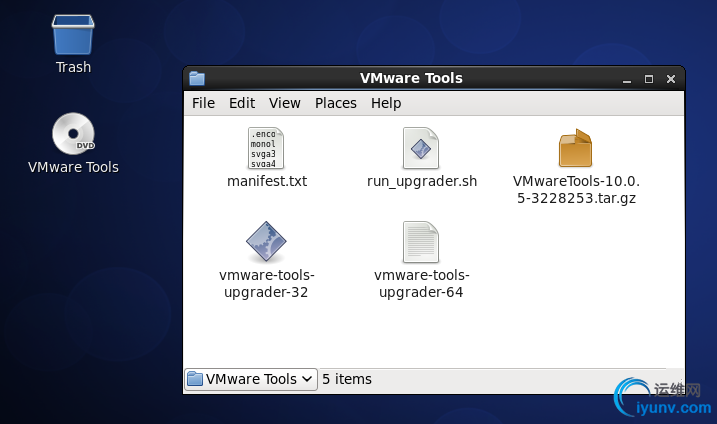
Task: Open the Help menu
Action: point(386,103)
